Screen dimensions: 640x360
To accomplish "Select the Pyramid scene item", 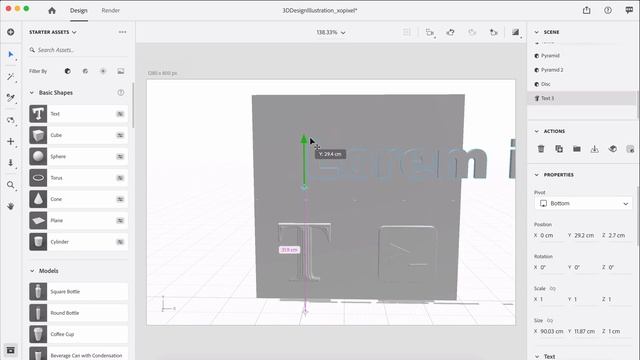I will (x=582, y=56).
